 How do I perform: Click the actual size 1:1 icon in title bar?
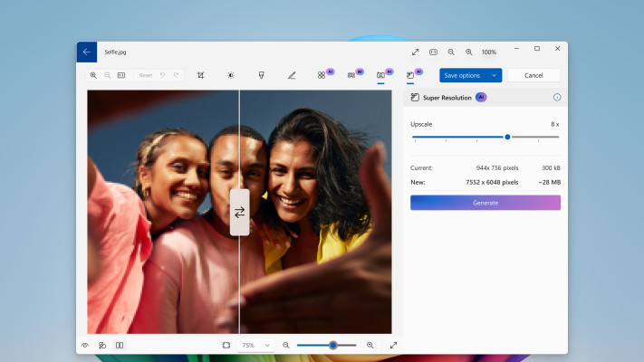pos(433,52)
